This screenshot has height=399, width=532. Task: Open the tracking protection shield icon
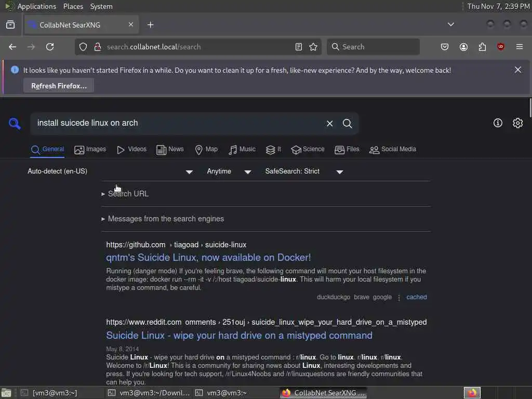[83, 47]
